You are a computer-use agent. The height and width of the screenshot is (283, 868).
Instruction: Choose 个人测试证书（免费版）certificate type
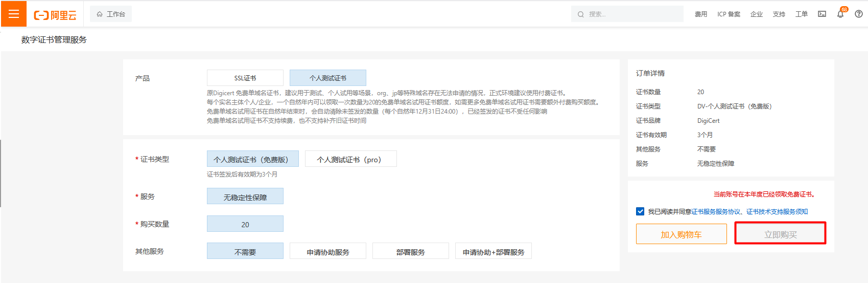click(253, 159)
